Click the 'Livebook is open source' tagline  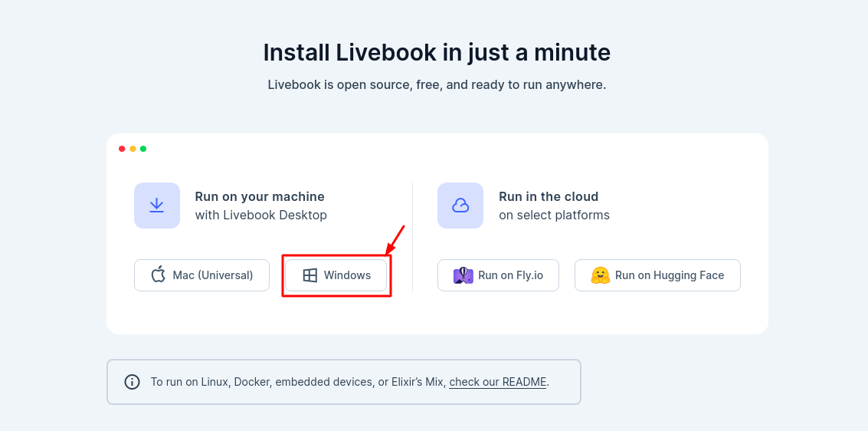tap(437, 85)
